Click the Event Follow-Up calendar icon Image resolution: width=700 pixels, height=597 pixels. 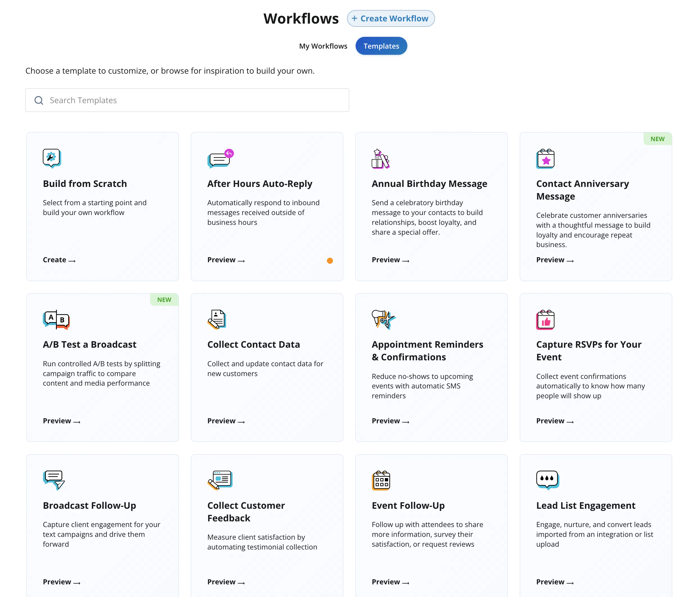(x=381, y=480)
